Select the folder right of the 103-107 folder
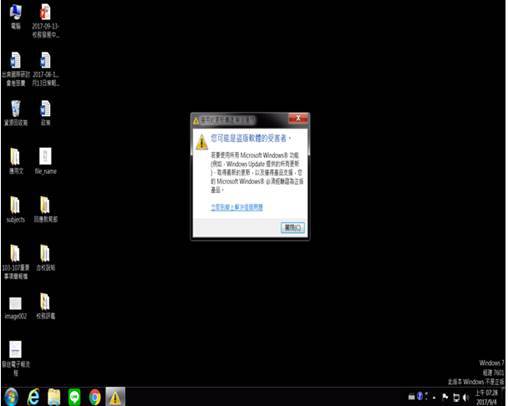This screenshot has width=508, height=406. 45,258
